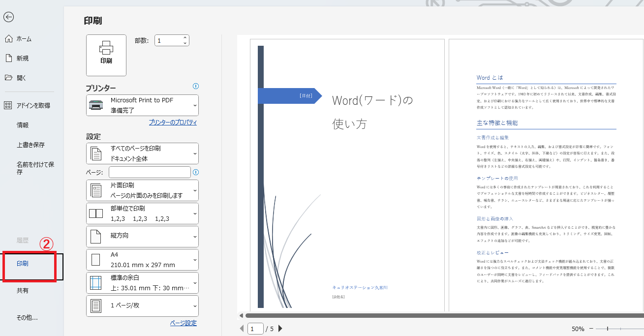The image size is (644, 336).
Task: Open the Microsoft Print to PDF printer dropdown
Action: pos(142,105)
